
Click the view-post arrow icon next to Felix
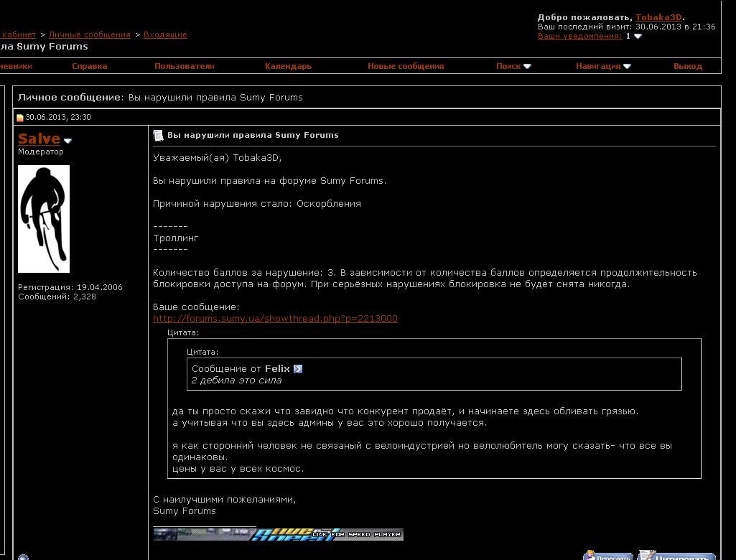[298, 369]
